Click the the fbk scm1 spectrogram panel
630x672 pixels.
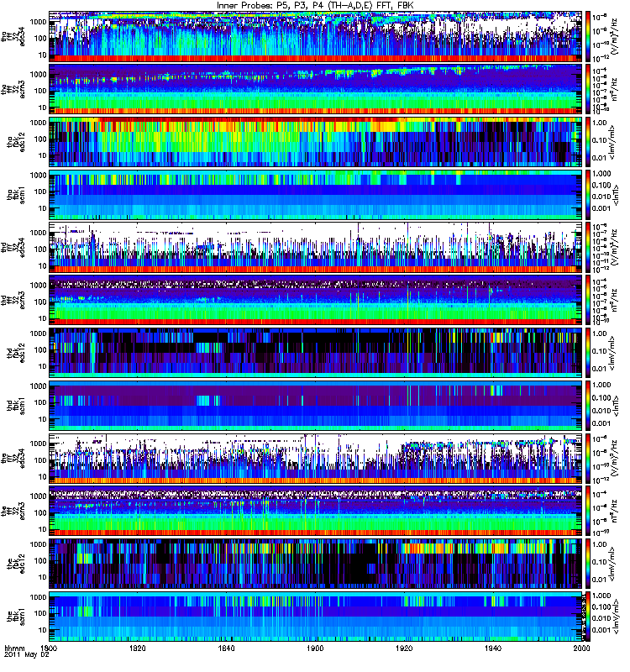[316, 617]
